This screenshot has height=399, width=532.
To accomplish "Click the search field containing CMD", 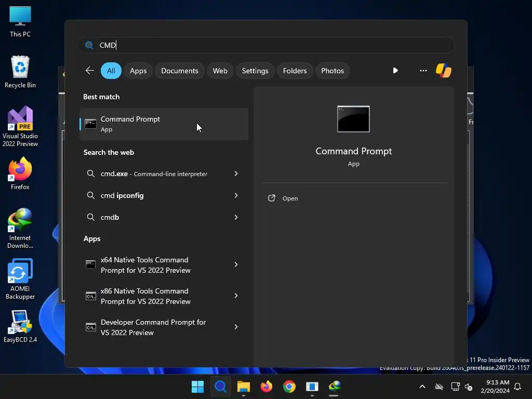I will 266,45.
